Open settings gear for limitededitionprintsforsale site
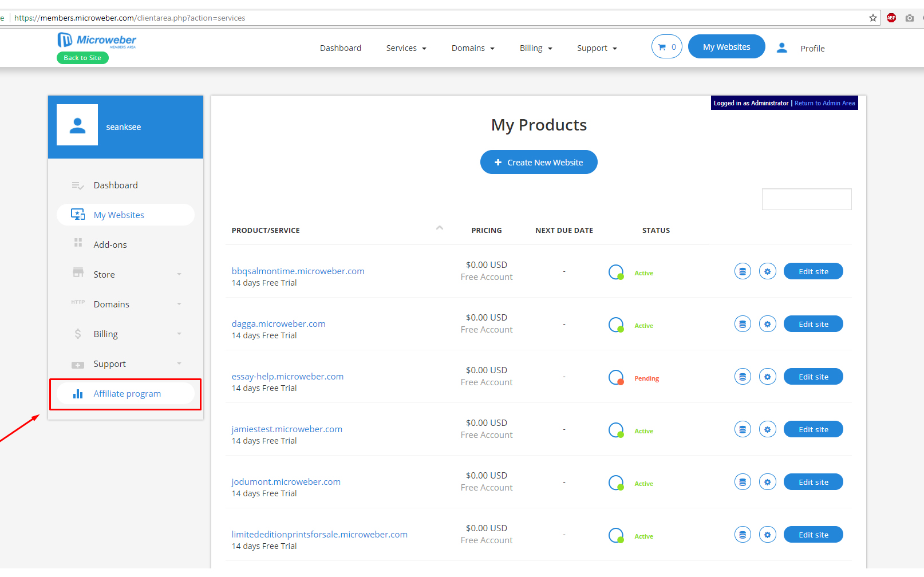Viewport: 924px width, 577px height. [x=768, y=535]
